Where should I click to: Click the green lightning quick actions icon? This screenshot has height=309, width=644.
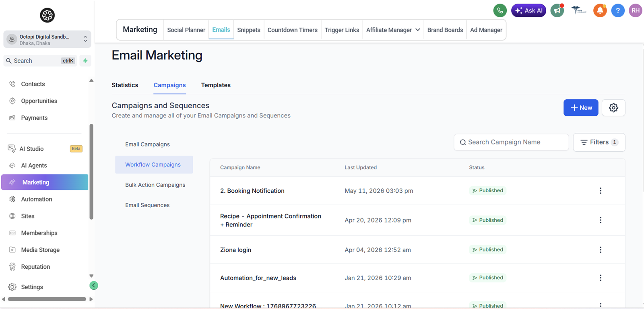85,61
